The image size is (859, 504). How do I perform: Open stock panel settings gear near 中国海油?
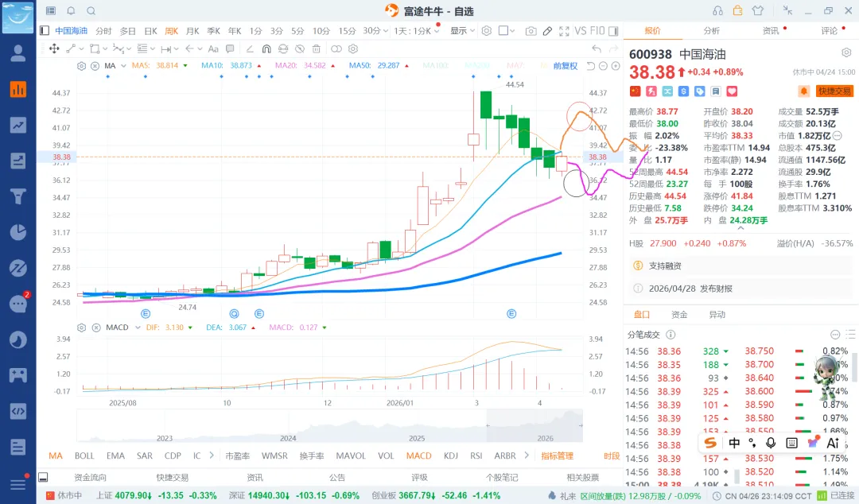point(846,52)
